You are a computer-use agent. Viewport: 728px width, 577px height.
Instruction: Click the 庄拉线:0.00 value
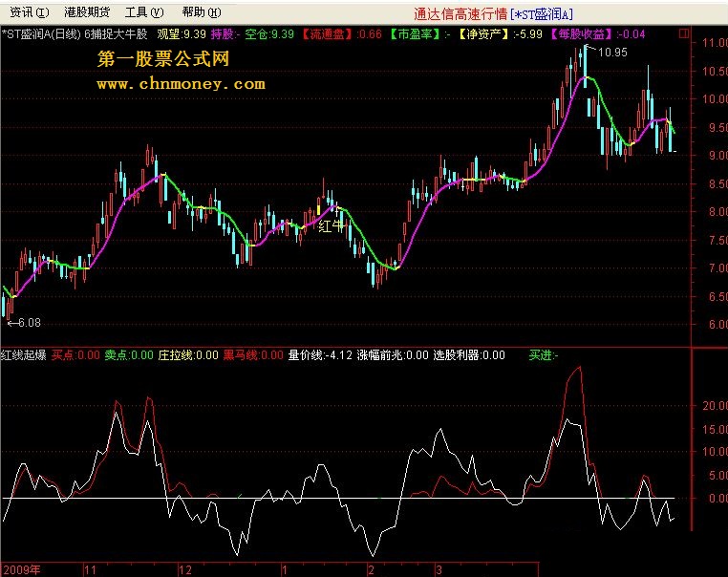(188, 355)
